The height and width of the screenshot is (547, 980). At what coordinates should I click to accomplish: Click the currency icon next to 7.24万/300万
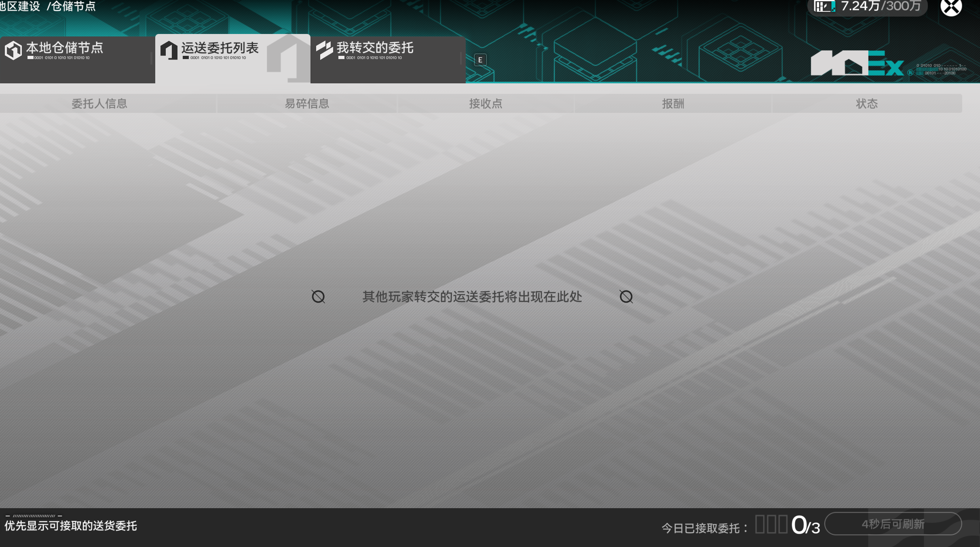tap(825, 6)
